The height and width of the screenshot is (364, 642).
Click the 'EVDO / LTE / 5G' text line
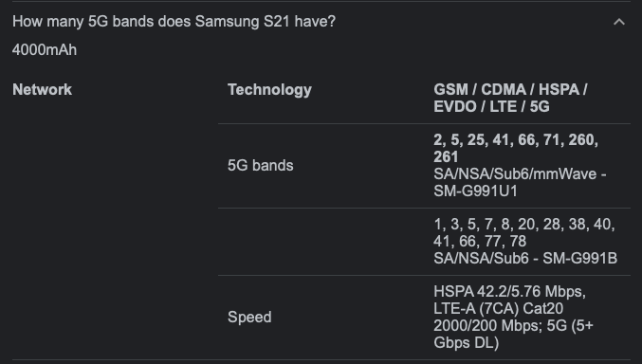(491, 107)
